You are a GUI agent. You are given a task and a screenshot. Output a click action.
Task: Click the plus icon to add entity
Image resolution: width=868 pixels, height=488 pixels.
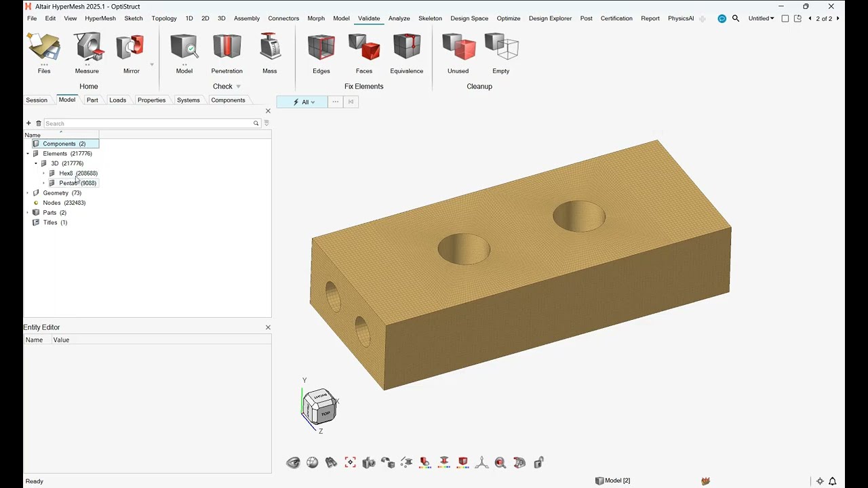28,123
